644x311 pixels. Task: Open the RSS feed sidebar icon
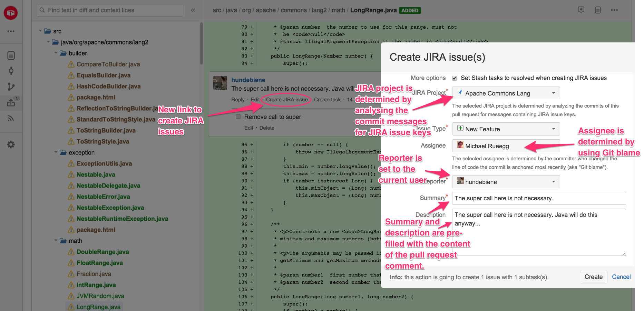click(11, 119)
